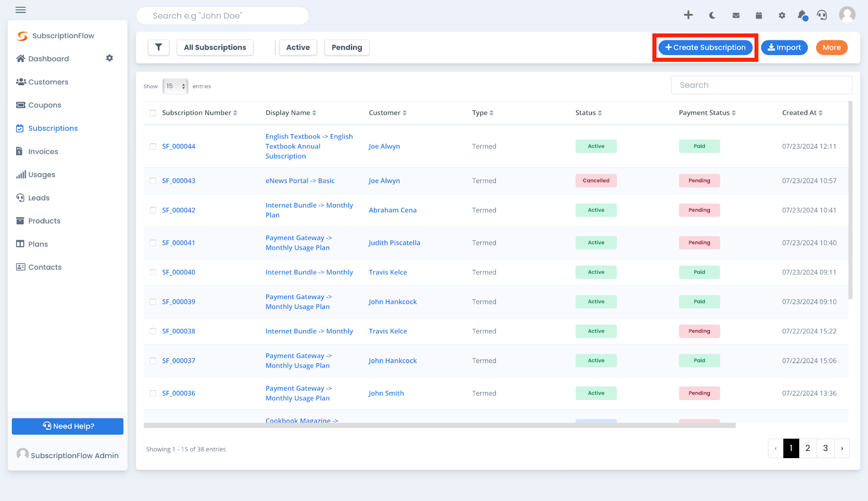Check the SF_000041 row checkbox
868x501 pixels.
[153, 243]
